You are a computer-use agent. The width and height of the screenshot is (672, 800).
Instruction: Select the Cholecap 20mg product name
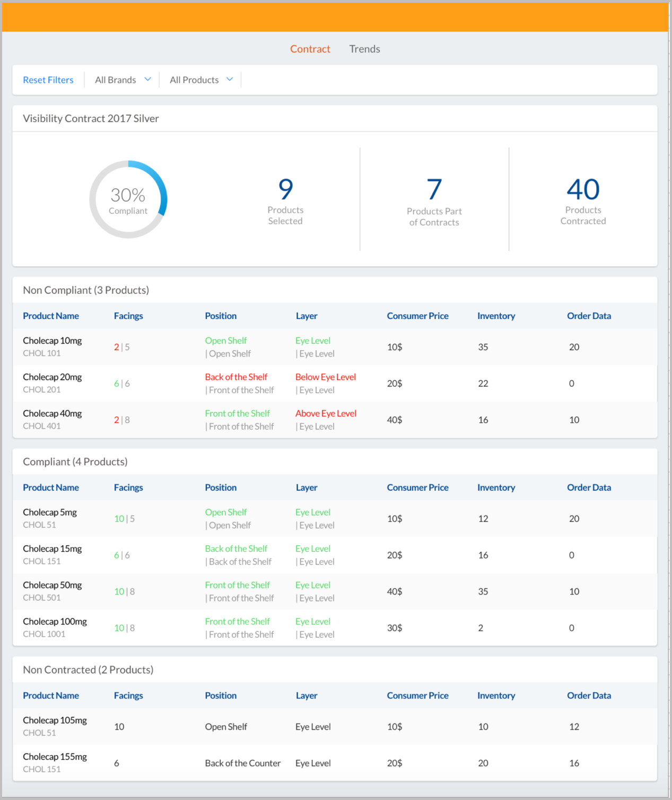click(52, 377)
